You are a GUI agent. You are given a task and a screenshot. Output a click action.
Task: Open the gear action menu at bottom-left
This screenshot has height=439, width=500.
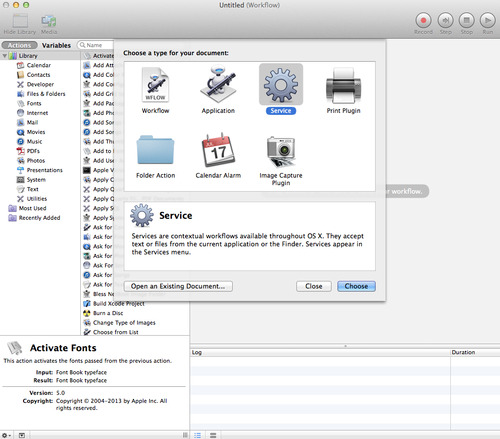point(6,435)
